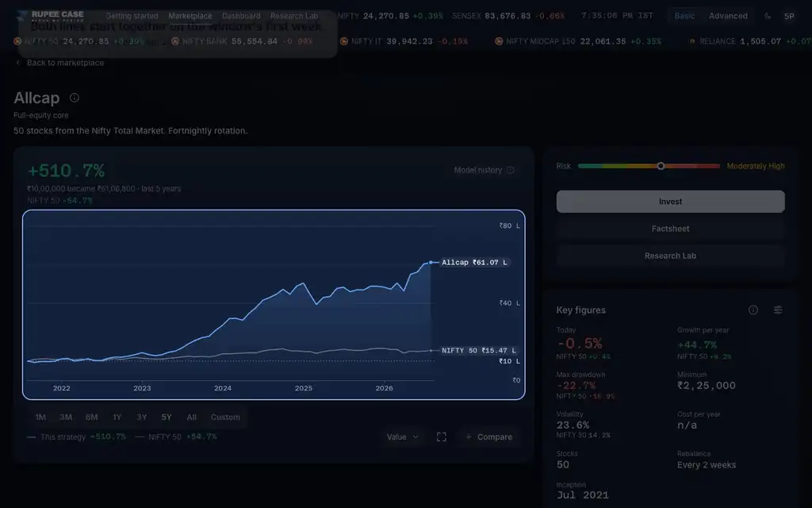Viewport: 812px width, 508px height.
Task: Click the Rebalance 'Every 2 weeks' value
Action: [707, 465]
